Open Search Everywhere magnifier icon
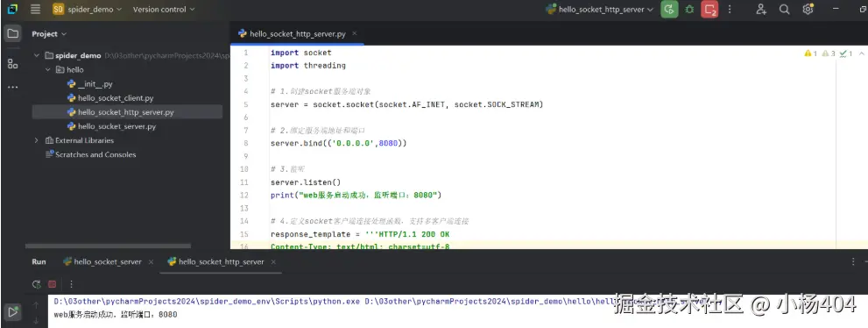 tap(785, 9)
